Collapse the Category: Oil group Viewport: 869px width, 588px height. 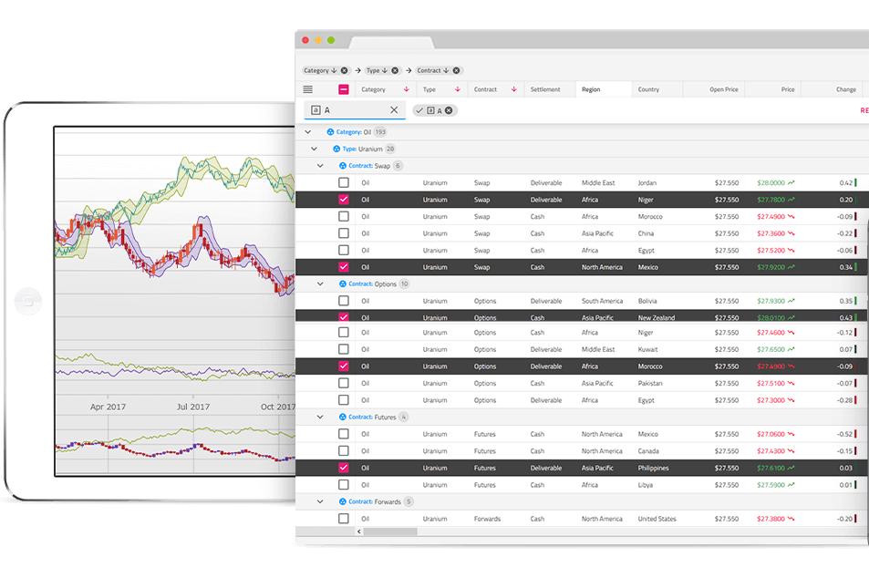306,132
